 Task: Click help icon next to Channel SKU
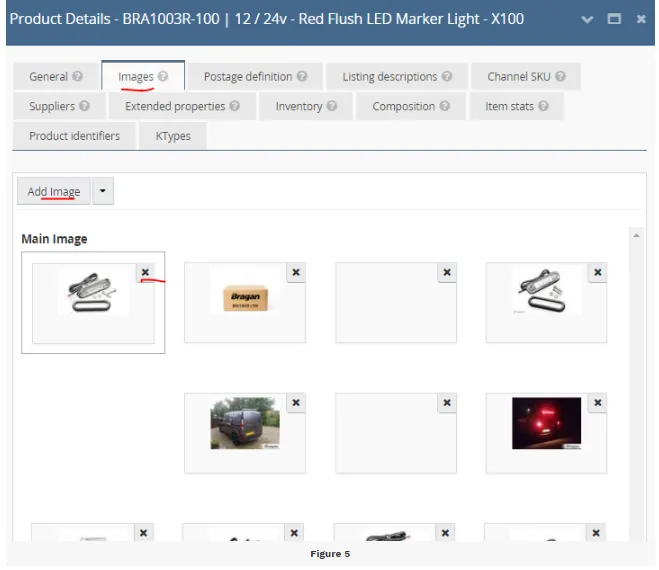coord(560,76)
